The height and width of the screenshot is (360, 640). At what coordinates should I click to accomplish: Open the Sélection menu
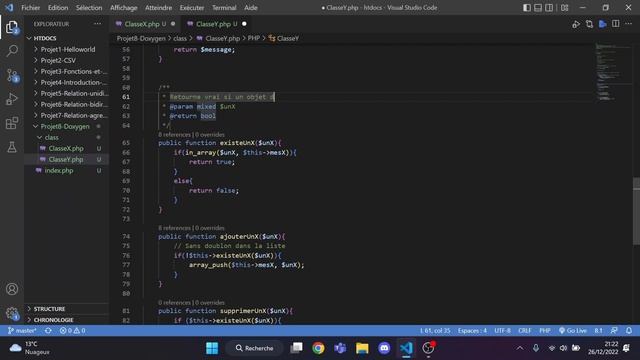[89, 8]
